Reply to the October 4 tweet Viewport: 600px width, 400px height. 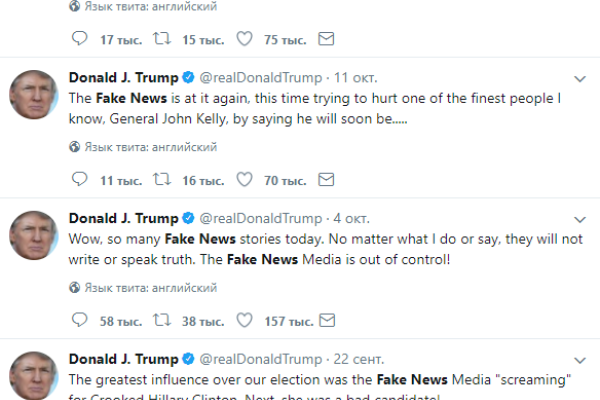click(x=81, y=320)
